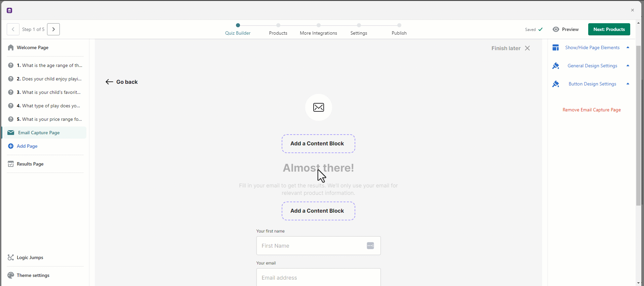
Task: Click the Theme settings palette icon
Action: [x=11, y=275]
